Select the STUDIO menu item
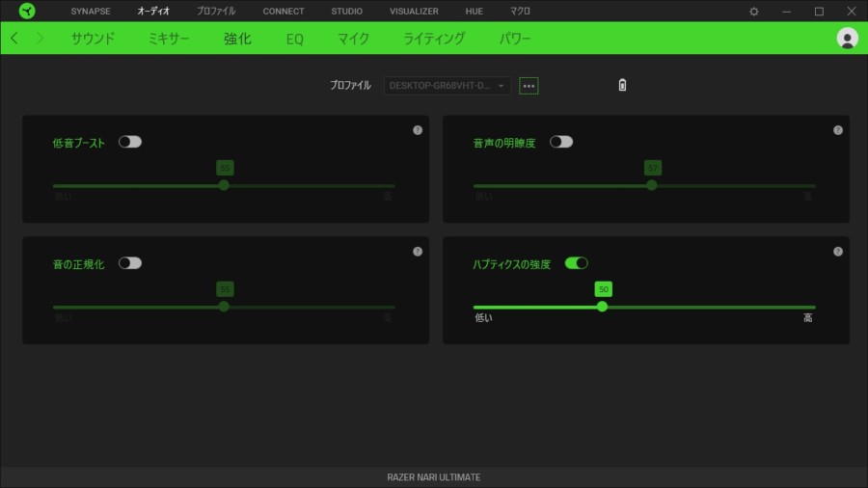 347,12
